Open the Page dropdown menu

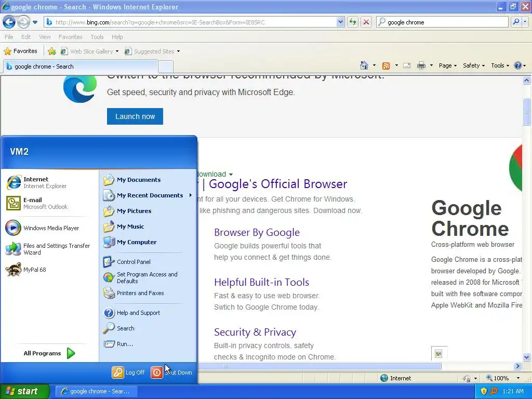click(x=448, y=65)
